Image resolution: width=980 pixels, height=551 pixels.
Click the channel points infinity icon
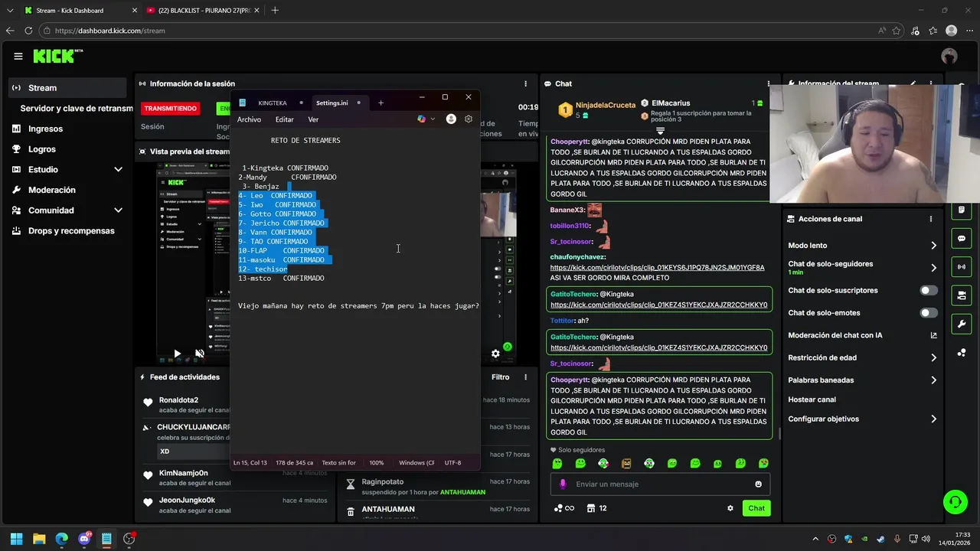click(x=563, y=508)
